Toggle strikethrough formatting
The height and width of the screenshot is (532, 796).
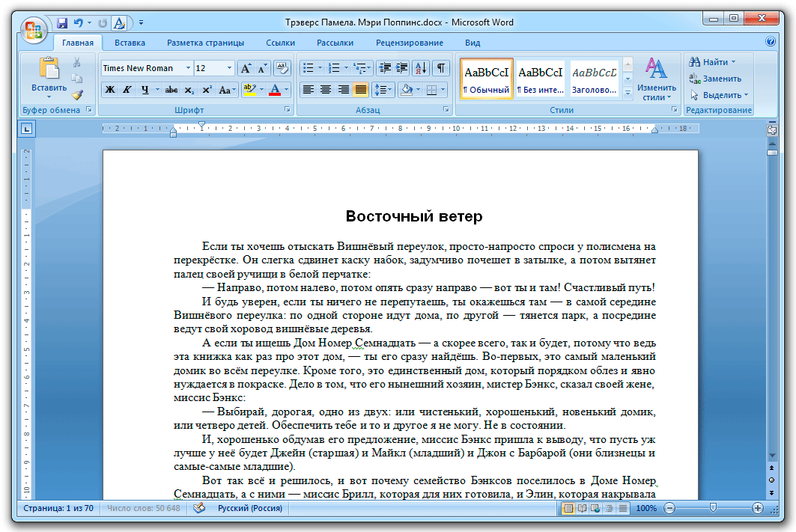[171, 91]
